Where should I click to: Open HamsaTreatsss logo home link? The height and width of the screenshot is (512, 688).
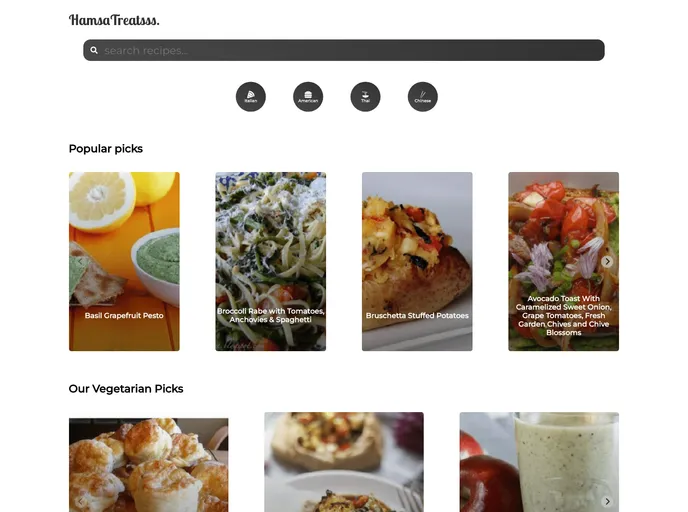(x=114, y=20)
